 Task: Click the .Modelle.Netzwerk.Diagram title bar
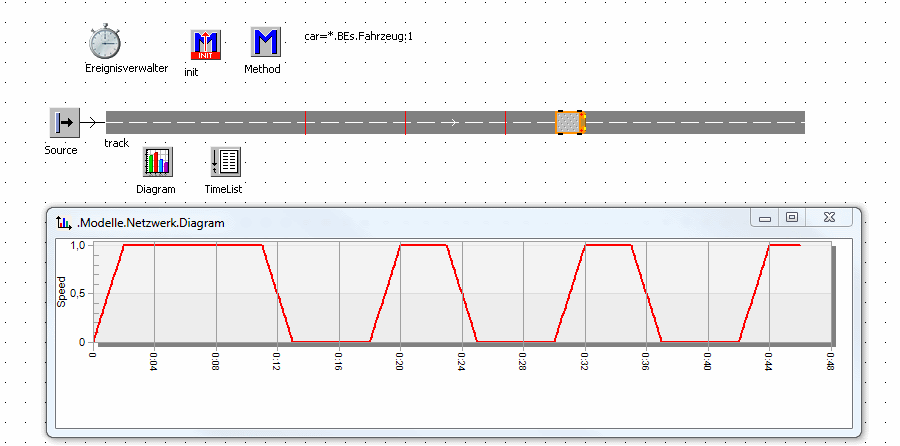pyautogui.click(x=400, y=222)
